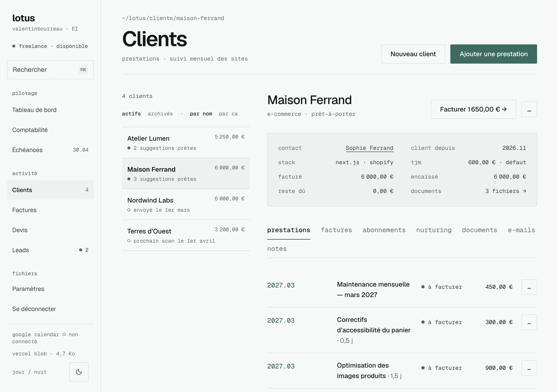Screen dimensions: 558x392
Task: Select the prestations tab
Action: point(289,230)
